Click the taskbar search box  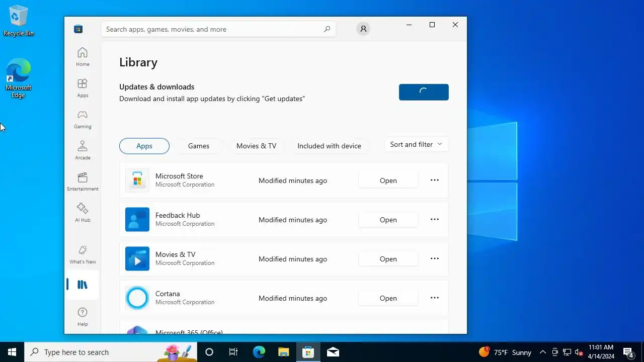(111, 352)
